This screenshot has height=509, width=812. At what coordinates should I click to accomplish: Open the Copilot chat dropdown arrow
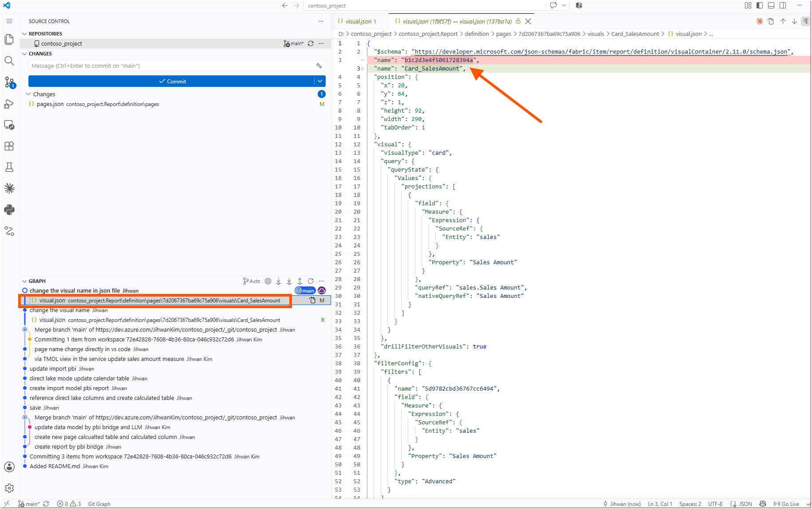point(564,6)
